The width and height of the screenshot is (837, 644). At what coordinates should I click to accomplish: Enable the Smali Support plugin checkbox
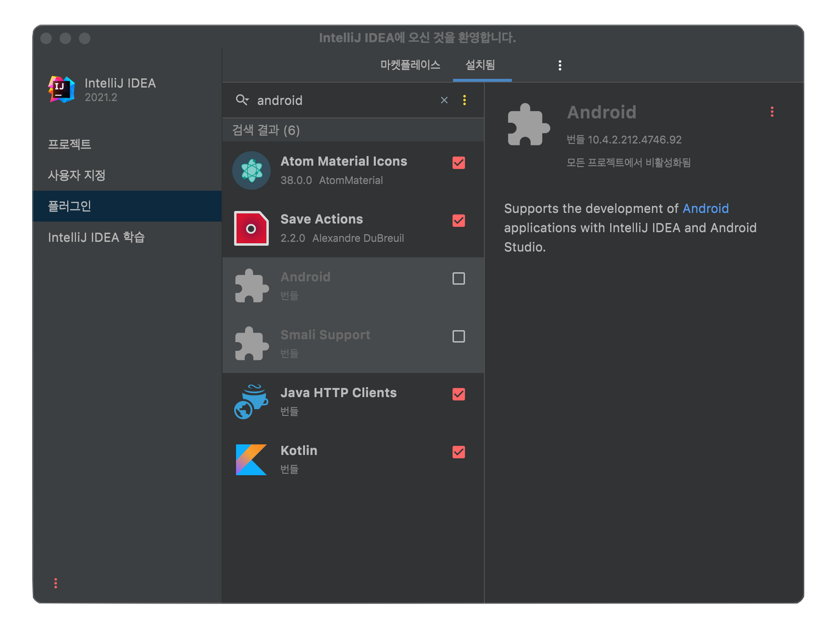coord(459,336)
